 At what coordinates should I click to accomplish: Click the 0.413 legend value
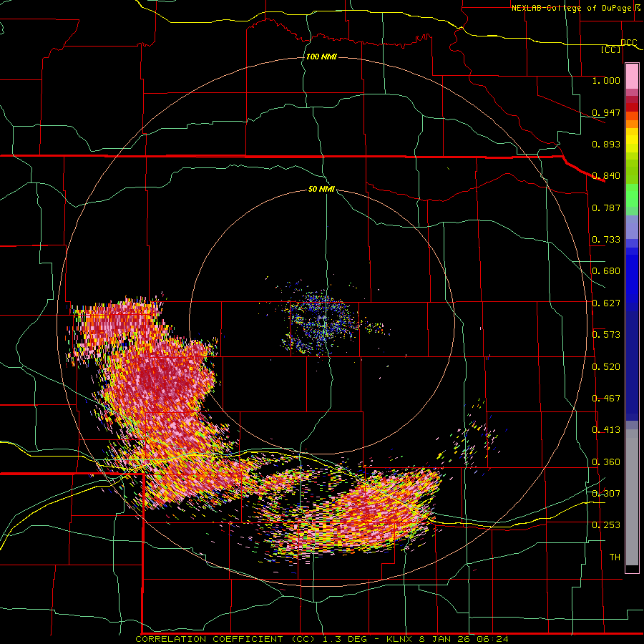click(606, 429)
